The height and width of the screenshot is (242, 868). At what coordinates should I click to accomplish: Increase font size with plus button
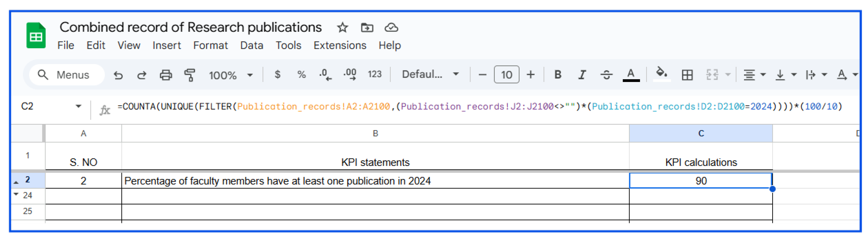(x=531, y=74)
